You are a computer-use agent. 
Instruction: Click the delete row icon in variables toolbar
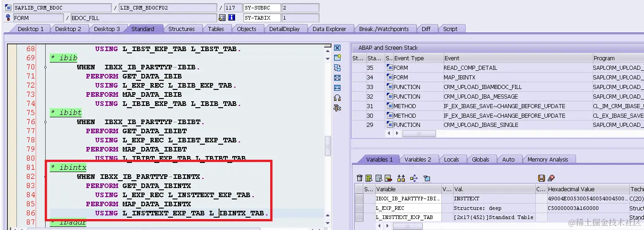pos(388,178)
